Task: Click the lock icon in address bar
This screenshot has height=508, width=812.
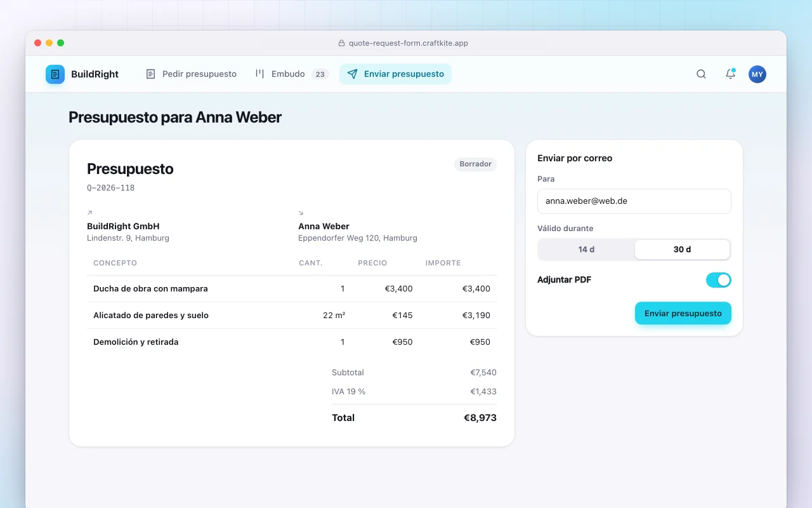Action: point(342,43)
